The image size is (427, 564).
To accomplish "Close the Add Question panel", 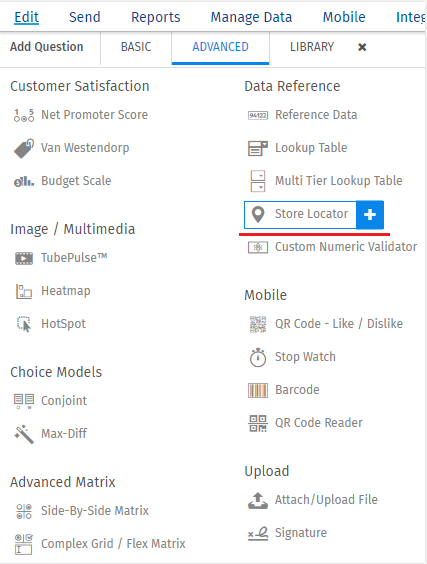I will click(362, 47).
